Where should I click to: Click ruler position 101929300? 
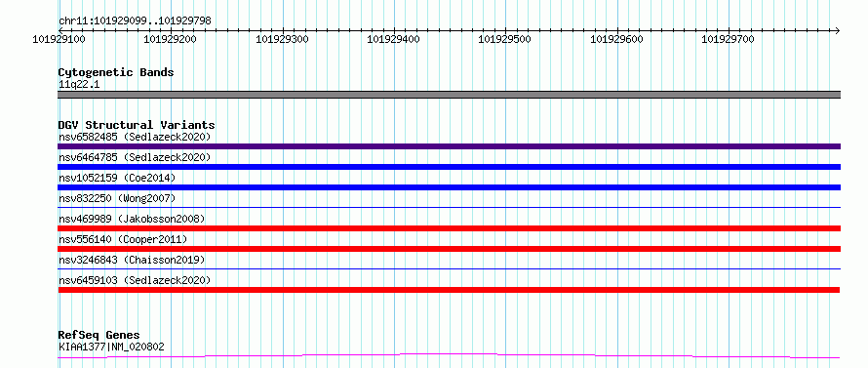[282, 39]
